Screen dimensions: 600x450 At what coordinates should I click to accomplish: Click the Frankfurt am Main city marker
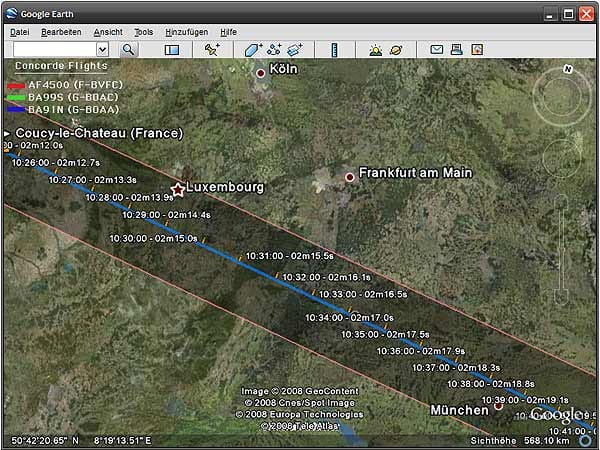[x=350, y=177]
